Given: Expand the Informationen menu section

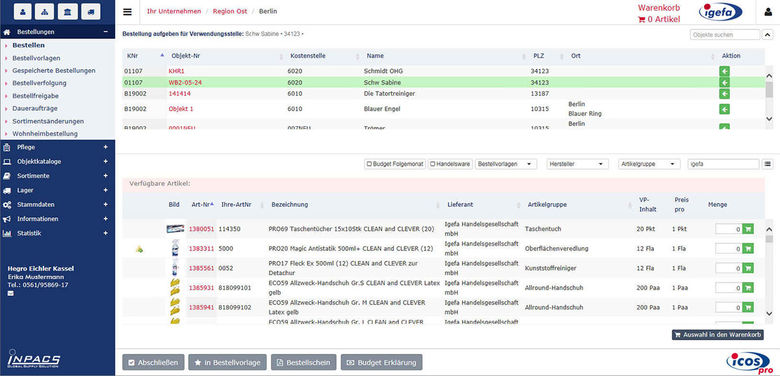Looking at the screenshot, I should (105, 219).
